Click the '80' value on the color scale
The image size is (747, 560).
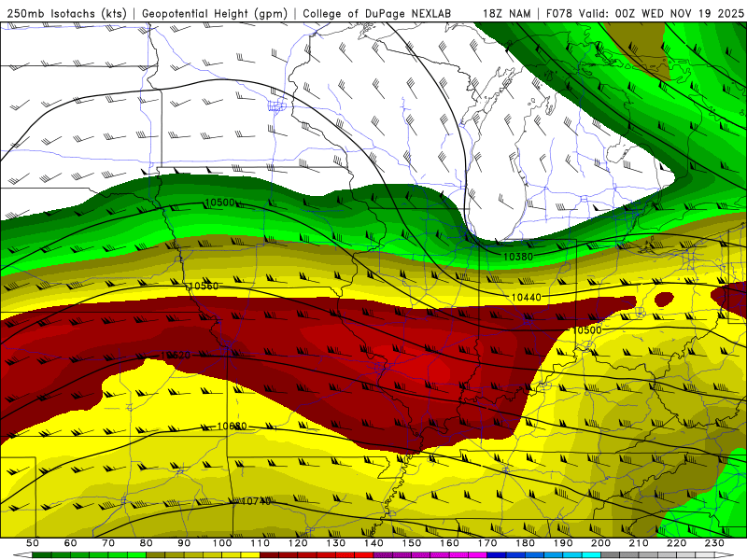click(x=146, y=543)
